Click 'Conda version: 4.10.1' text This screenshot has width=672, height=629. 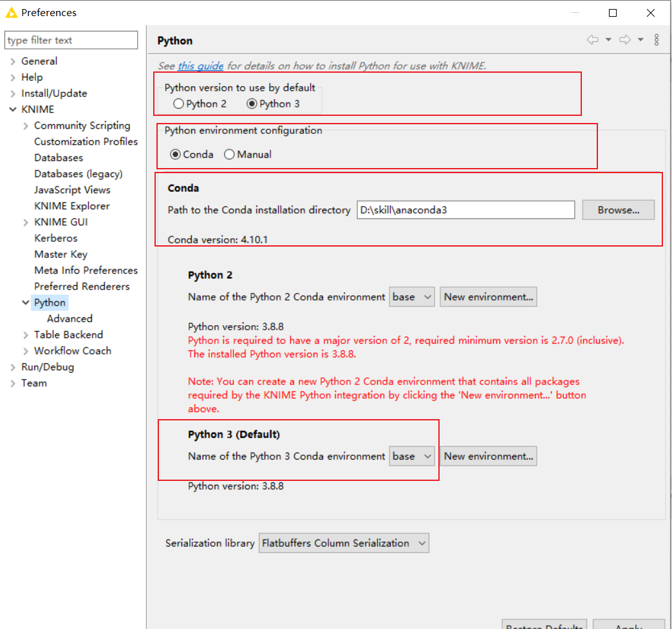click(x=218, y=239)
